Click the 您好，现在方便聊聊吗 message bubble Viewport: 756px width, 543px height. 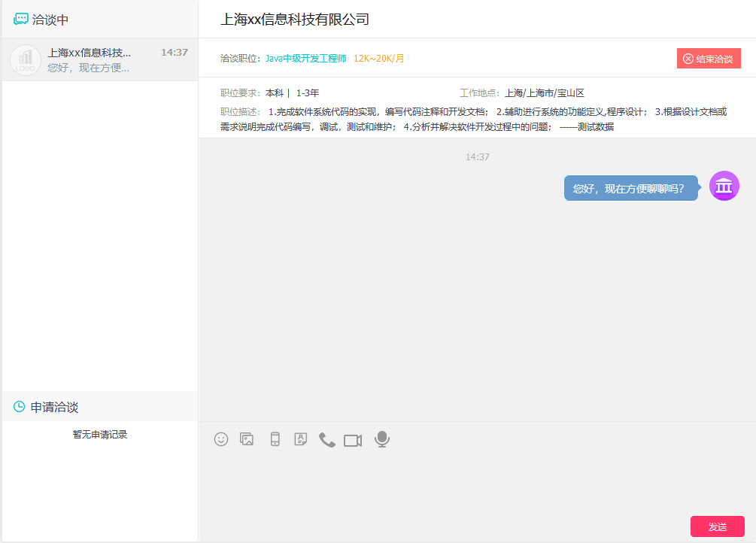632,186
